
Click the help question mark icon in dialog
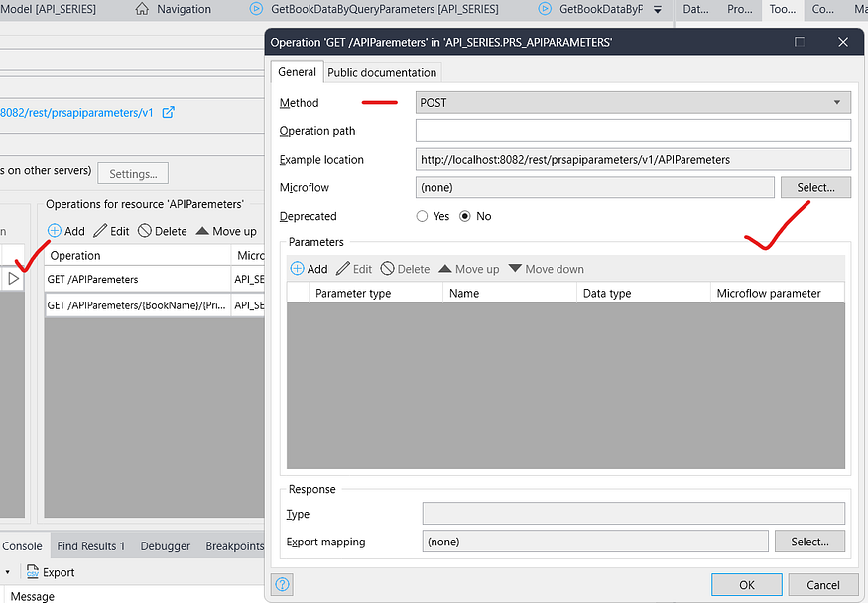(x=284, y=585)
